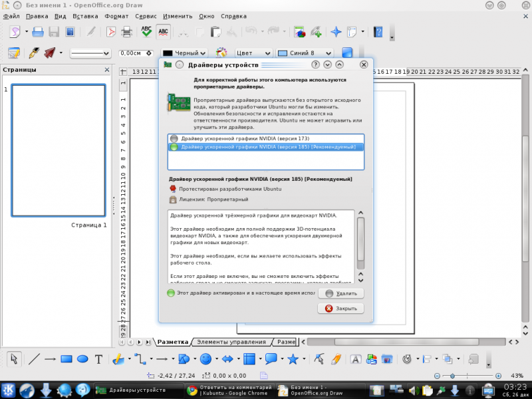Viewport: 532px width, 399px height.
Task: Switch to Google Chrome taskbar entry
Action: pyautogui.click(x=229, y=390)
